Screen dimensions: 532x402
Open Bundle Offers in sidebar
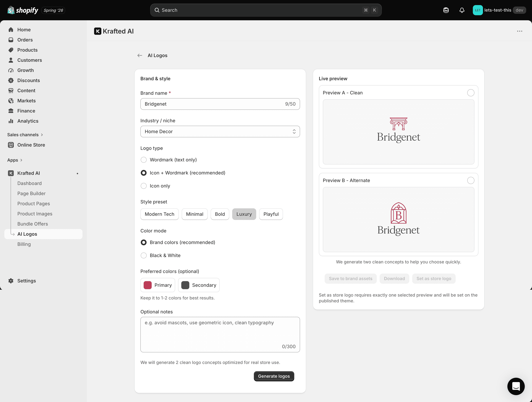32,224
